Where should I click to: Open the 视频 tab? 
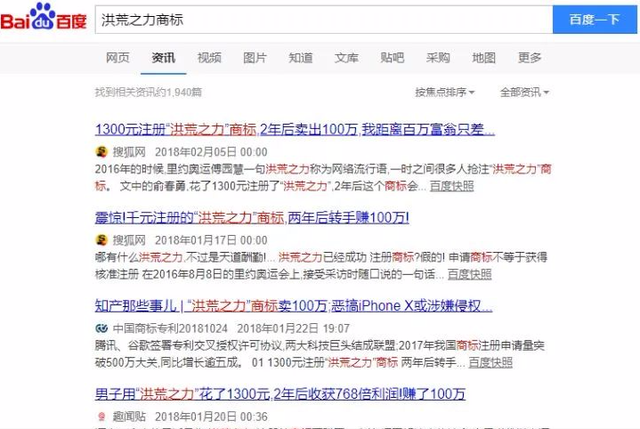pos(209,58)
